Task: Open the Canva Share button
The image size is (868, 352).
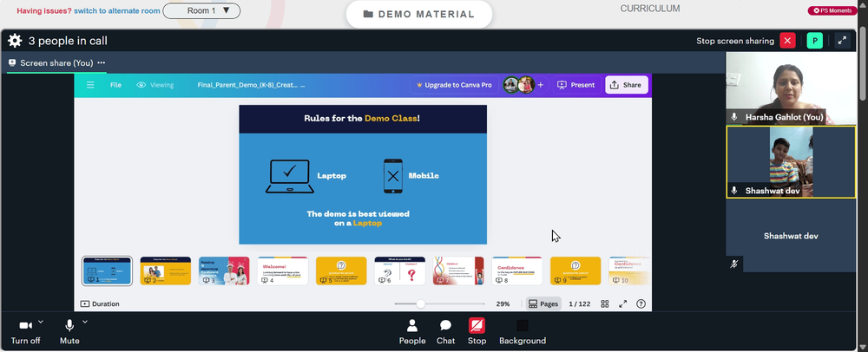Action: [x=626, y=85]
